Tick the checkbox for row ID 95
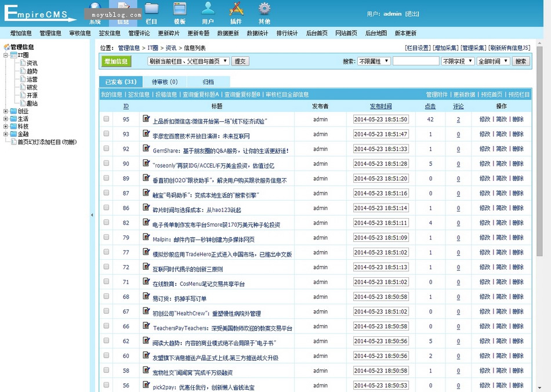 pyautogui.click(x=107, y=119)
